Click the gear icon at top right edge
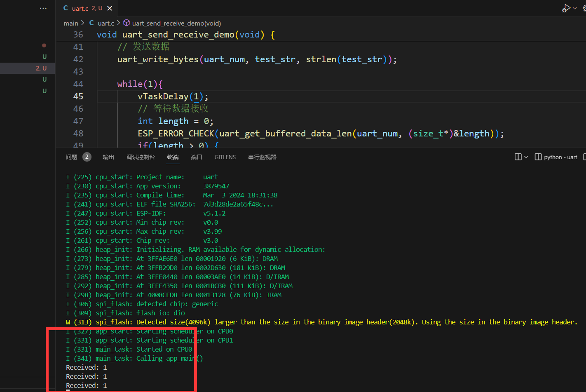This screenshot has width=586, height=392. pyautogui.click(x=584, y=8)
